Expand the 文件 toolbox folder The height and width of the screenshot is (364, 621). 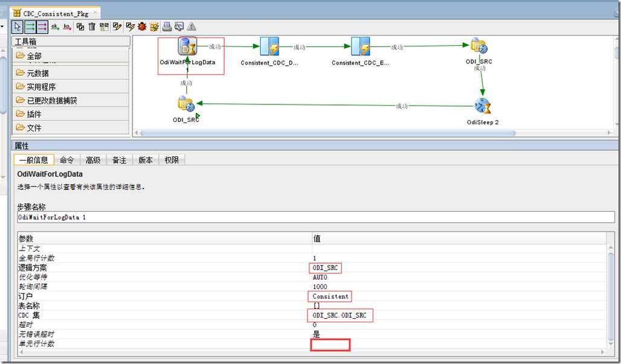pos(71,127)
